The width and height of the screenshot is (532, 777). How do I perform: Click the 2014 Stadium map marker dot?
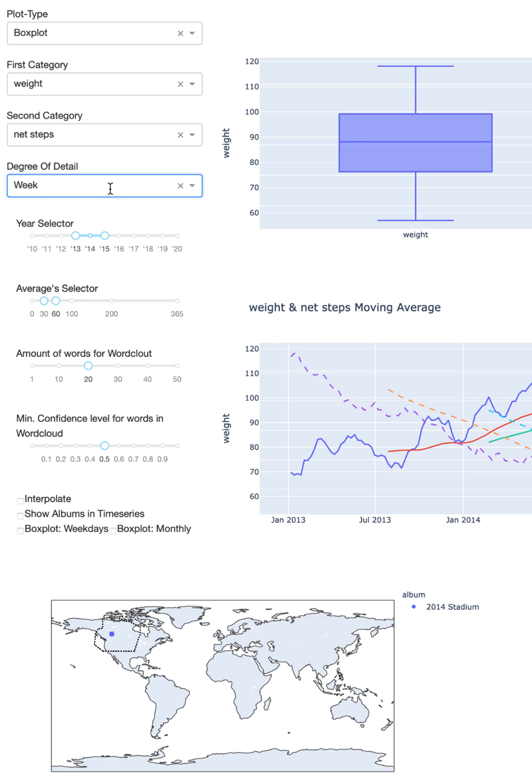(x=112, y=634)
